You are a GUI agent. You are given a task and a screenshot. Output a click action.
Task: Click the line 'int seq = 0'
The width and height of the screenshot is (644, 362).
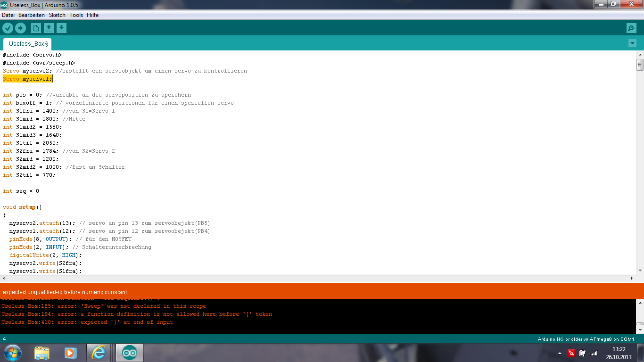(x=21, y=191)
